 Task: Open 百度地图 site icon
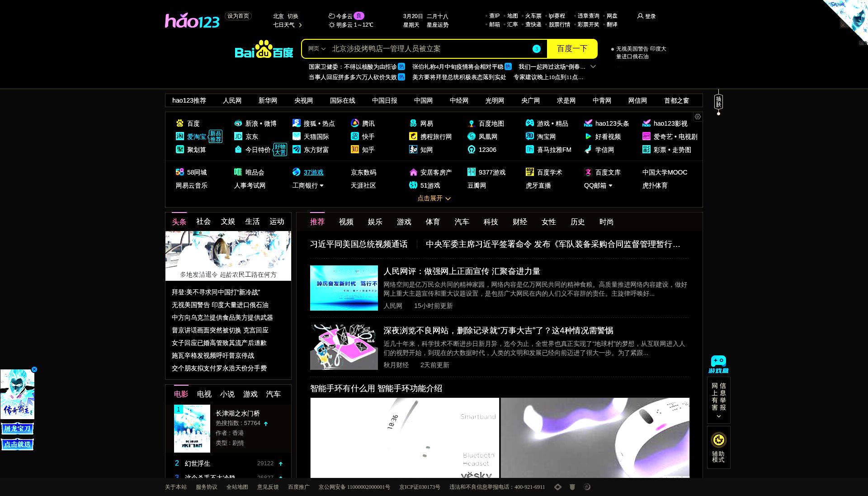tap(472, 123)
